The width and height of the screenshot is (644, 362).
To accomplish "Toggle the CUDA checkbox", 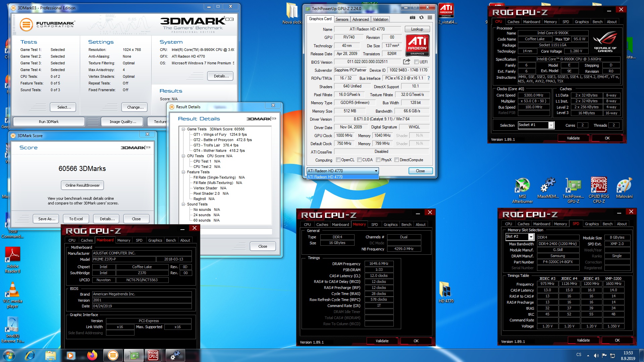I will [359, 160].
